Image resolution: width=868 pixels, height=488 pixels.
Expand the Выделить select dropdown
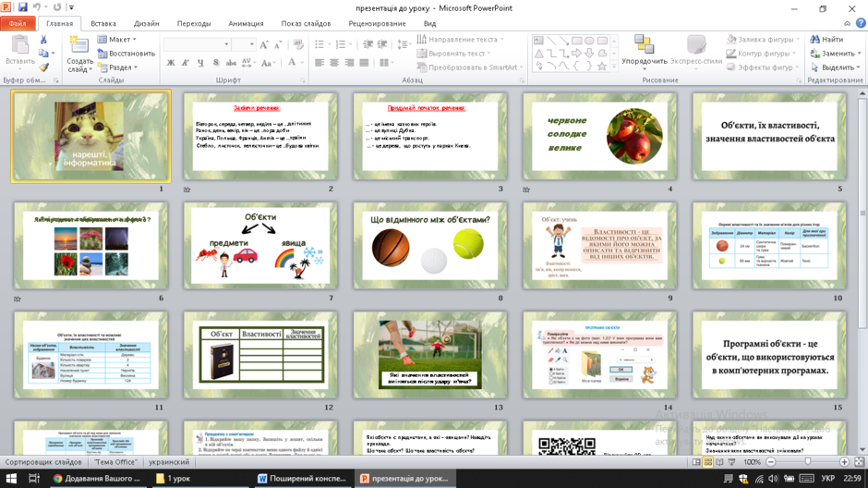coord(836,67)
